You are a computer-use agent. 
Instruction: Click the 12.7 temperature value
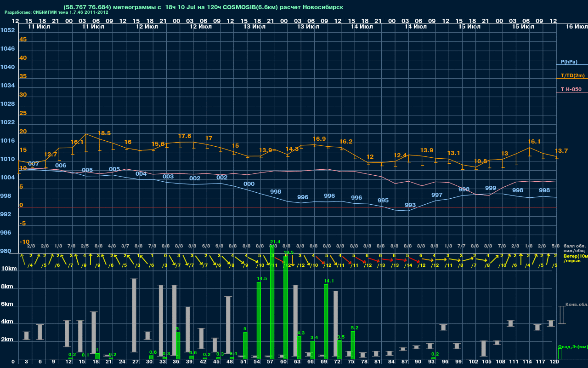click(x=51, y=154)
